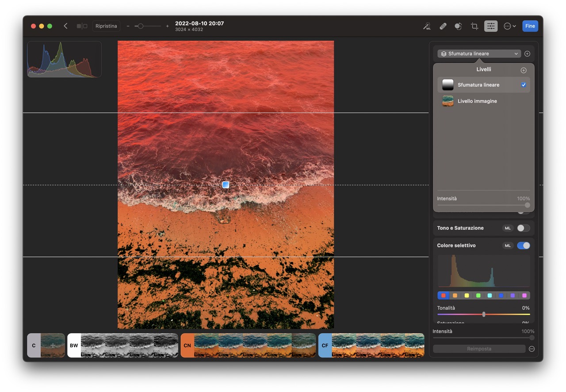Select the Crop tool
The height and width of the screenshot is (392, 566).
pos(474,26)
